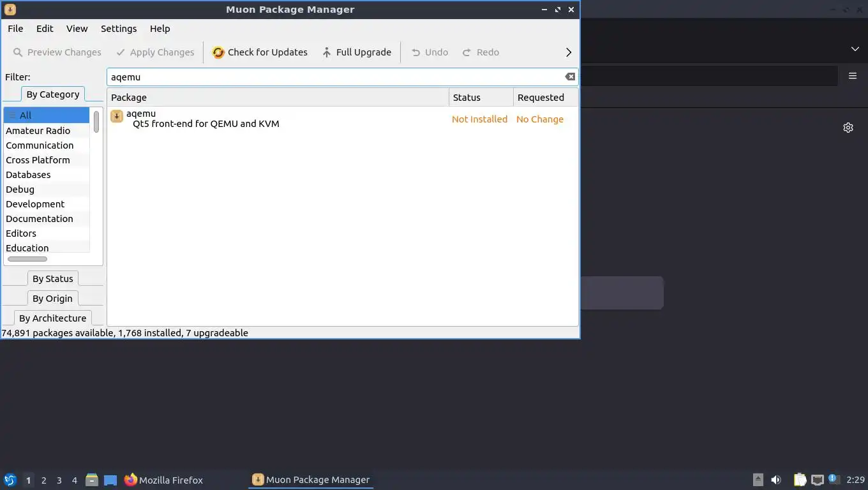Click the Firefox page settings gear icon

point(848,128)
